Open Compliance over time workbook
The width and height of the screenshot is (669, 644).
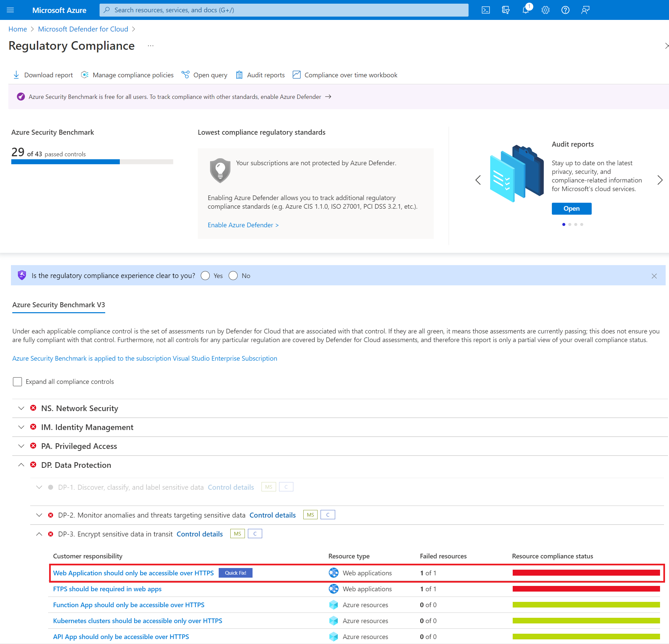tap(296, 75)
